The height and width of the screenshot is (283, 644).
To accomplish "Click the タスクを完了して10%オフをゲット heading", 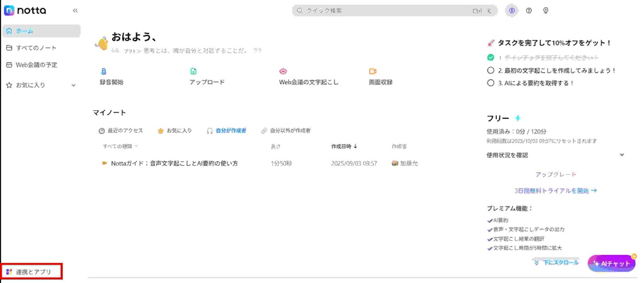I will pos(554,43).
